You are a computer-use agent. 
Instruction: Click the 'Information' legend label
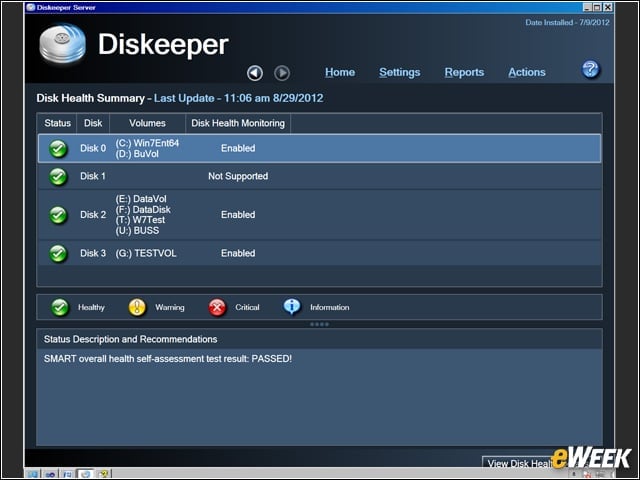[330, 307]
